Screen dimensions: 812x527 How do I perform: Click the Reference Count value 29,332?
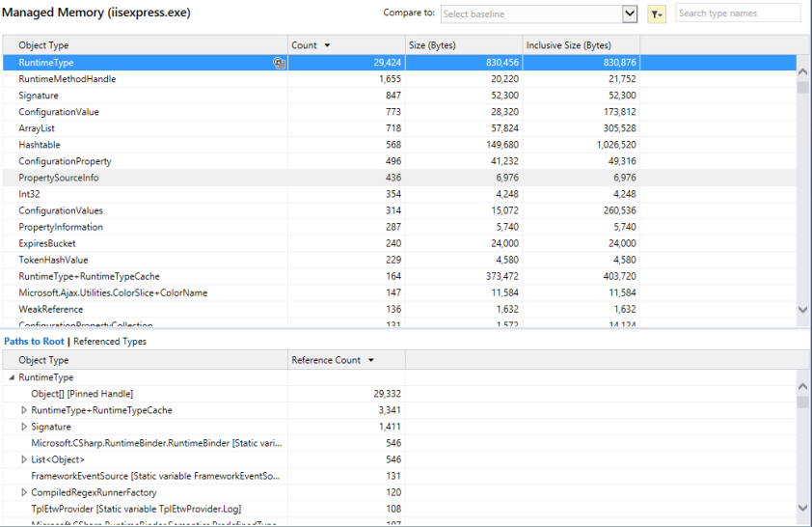tap(388, 394)
